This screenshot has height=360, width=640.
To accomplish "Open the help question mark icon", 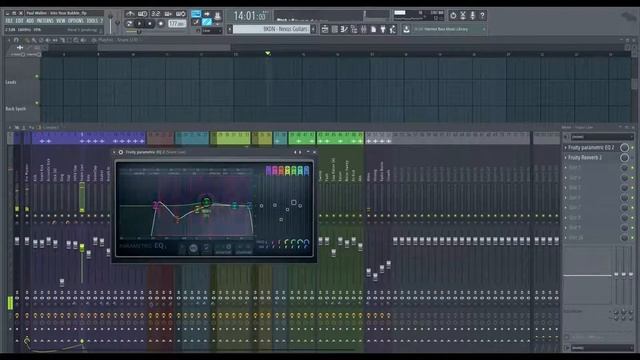I will (x=482, y=16).
